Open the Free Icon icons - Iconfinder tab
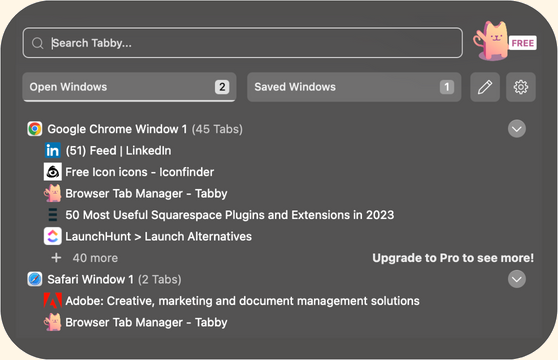The height and width of the screenshot is (360, 558). [140, 172]
